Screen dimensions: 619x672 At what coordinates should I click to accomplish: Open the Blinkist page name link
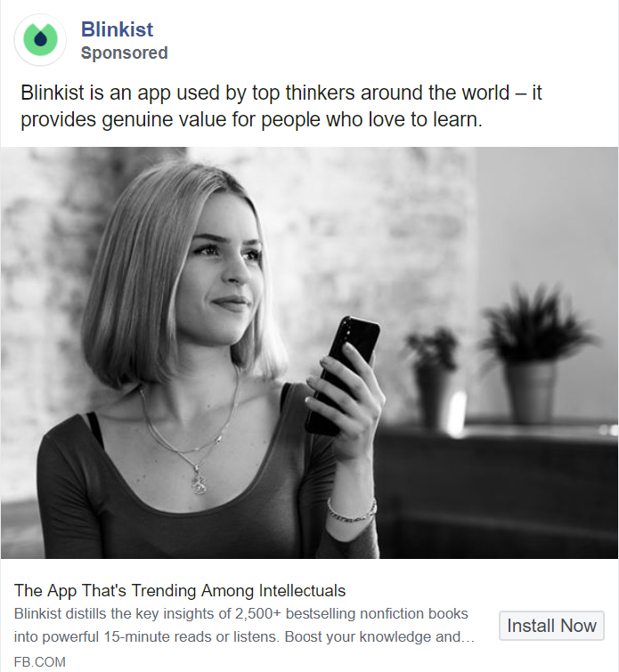[117, 29]
